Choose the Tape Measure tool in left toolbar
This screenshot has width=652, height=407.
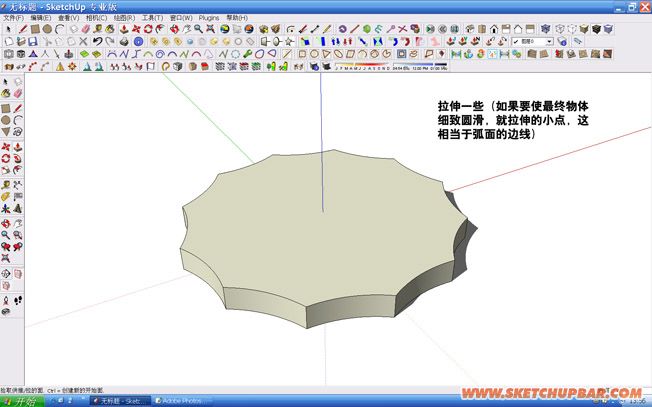[6, 185]
